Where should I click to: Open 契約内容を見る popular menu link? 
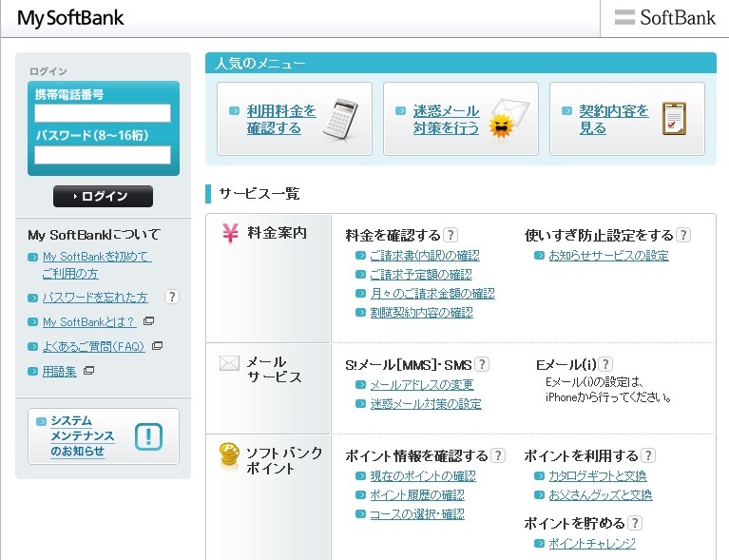[x=614, y=119]
